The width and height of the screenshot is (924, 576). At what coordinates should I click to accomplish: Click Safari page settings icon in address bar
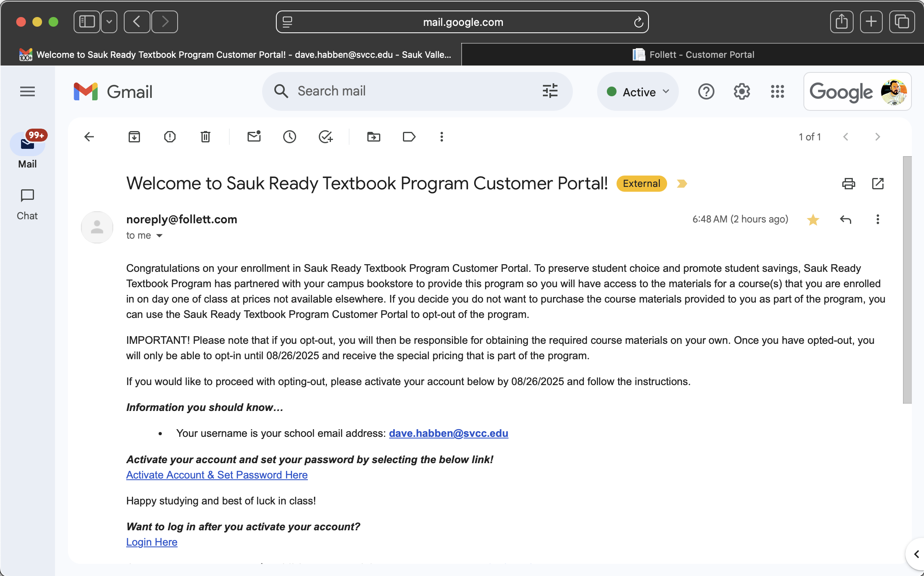pyautogui.click(x=287, y=22)
